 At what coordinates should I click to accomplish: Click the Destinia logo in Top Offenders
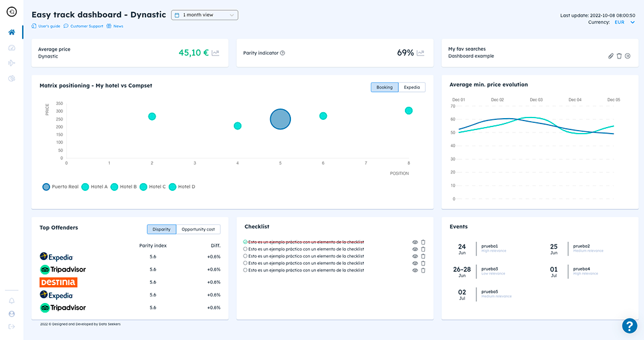pyautogui.click(x=58, y=282)
